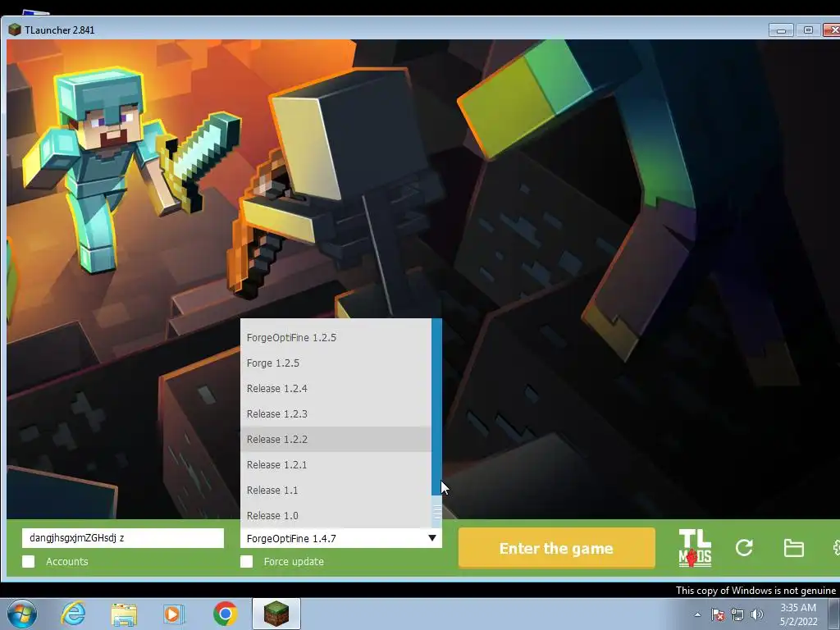Click the Enter the game button
The image size is (840, 630).
click(557, 548)
